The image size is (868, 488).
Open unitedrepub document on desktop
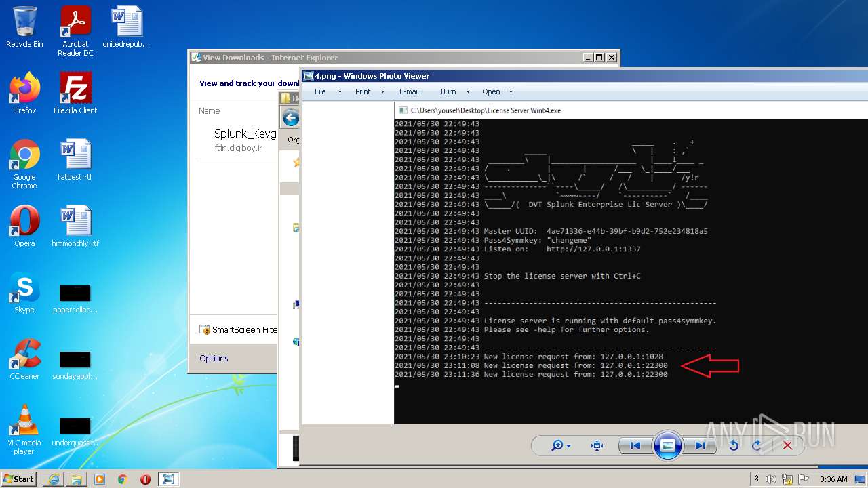126,28
